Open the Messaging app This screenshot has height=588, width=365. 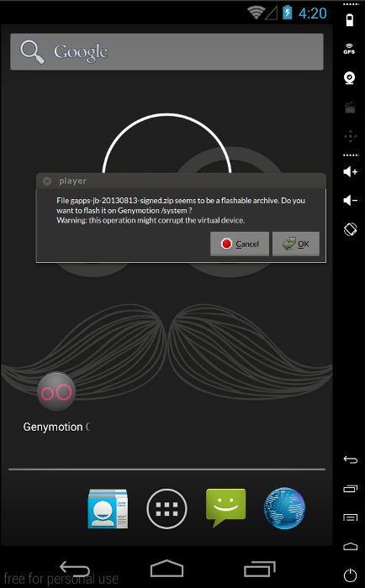(x=225, y=507)
